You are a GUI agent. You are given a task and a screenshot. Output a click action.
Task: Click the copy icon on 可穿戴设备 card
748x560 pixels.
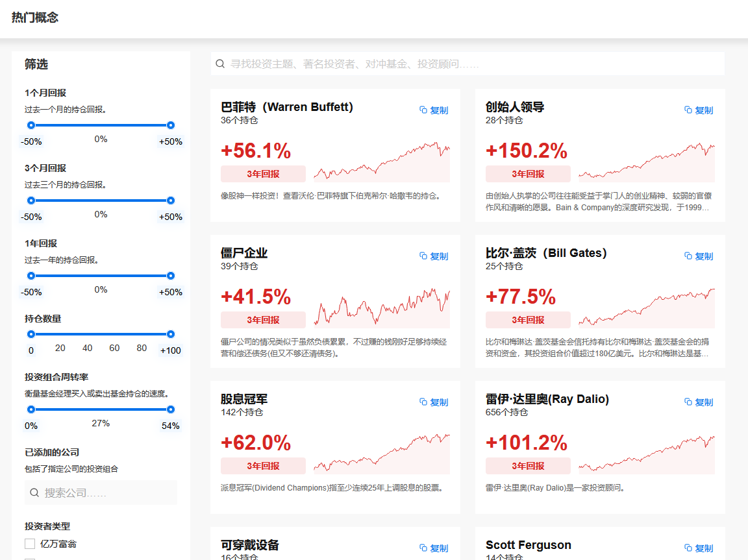tap(423, 548)
